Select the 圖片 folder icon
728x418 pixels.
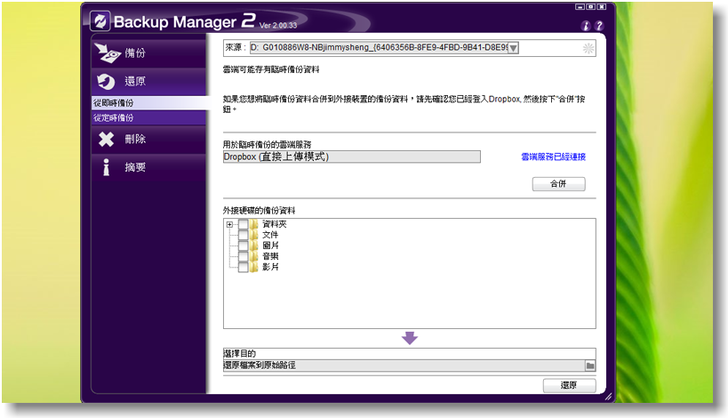(x=254, y=246)
